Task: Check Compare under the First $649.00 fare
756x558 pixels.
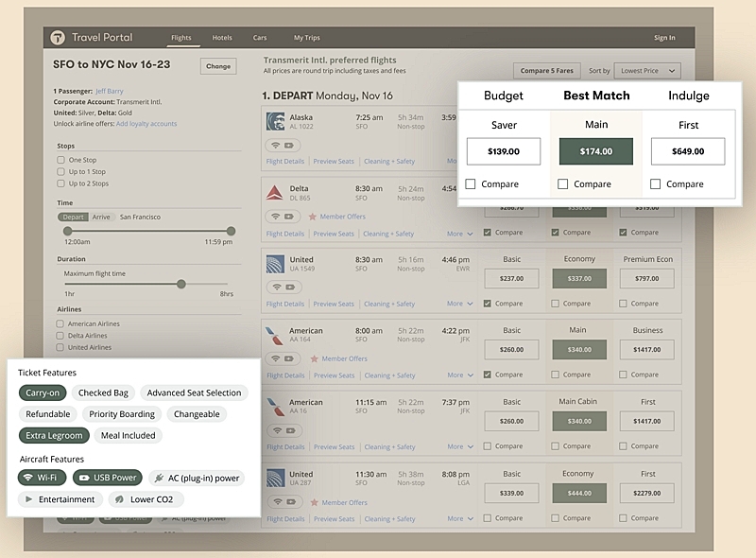Action: tap(655, 183)
